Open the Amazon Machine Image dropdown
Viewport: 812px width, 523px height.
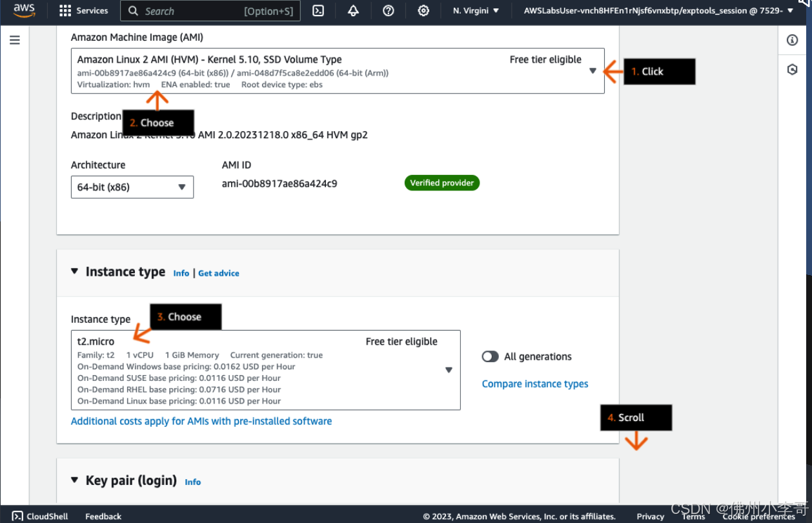338,71
